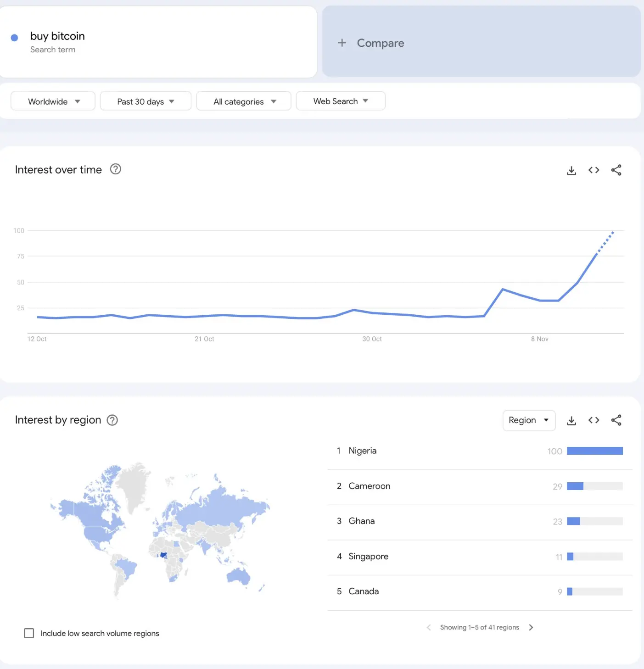Open embed code for Interest by region

(594, 420)
